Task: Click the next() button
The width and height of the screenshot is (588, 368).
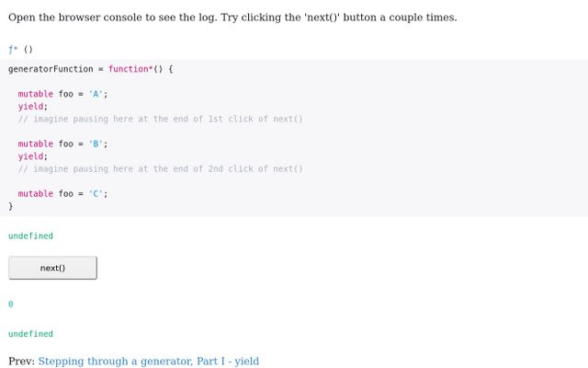Action: pos(52,268)
